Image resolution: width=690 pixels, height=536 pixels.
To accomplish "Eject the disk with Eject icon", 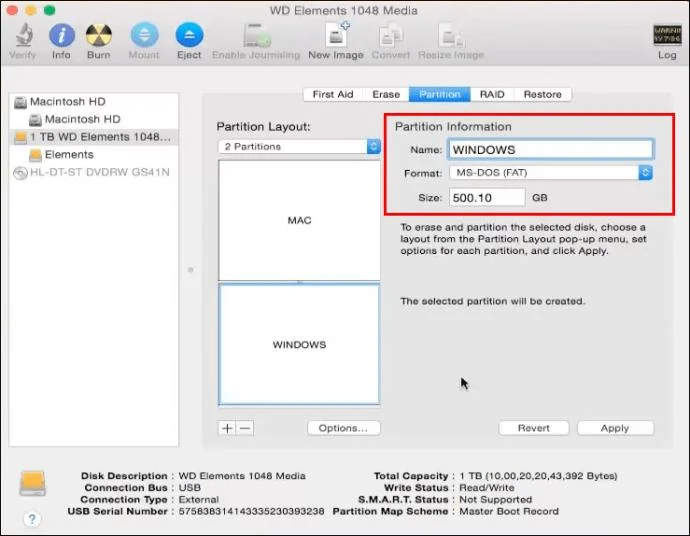I will [x=189, y=35].
